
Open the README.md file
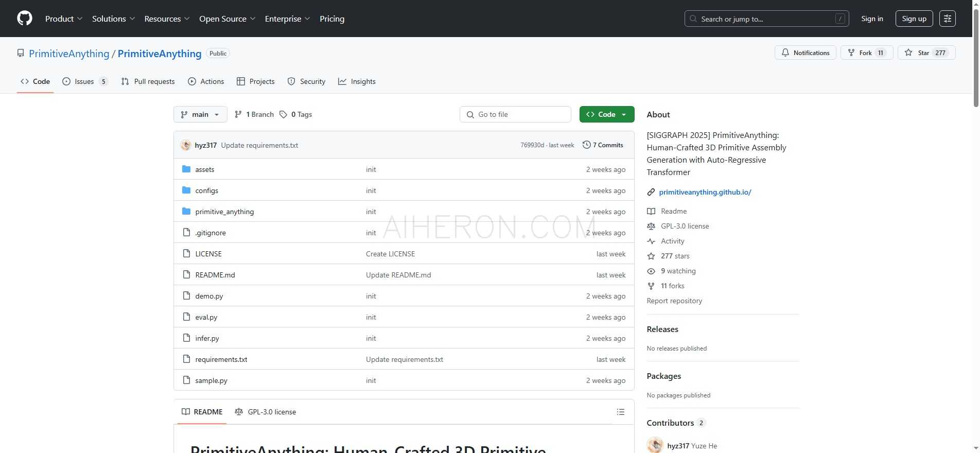[215, 275]
